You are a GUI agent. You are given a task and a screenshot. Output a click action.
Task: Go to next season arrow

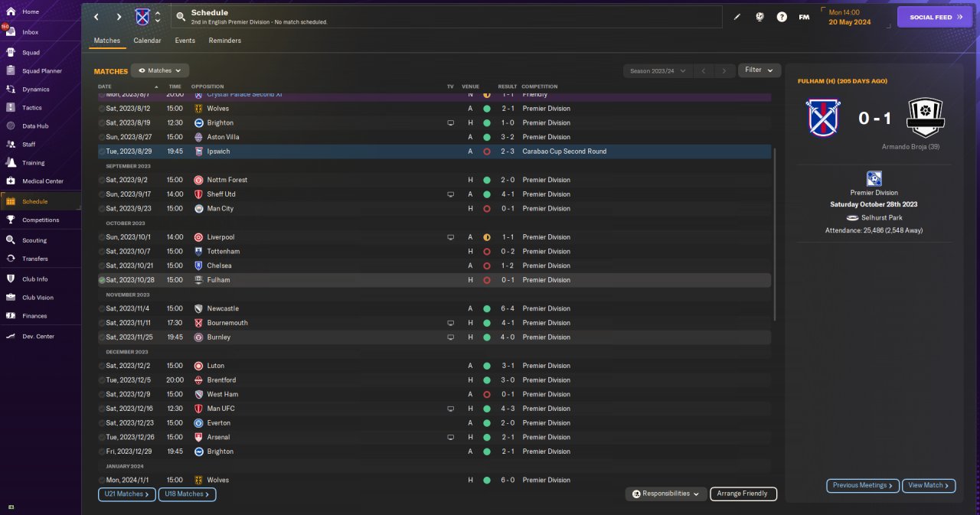724,70
